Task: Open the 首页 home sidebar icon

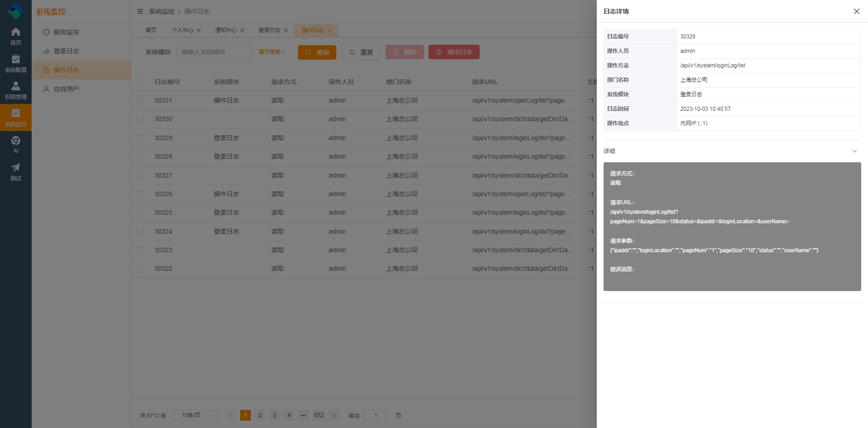Action: [x=16, y=36]
